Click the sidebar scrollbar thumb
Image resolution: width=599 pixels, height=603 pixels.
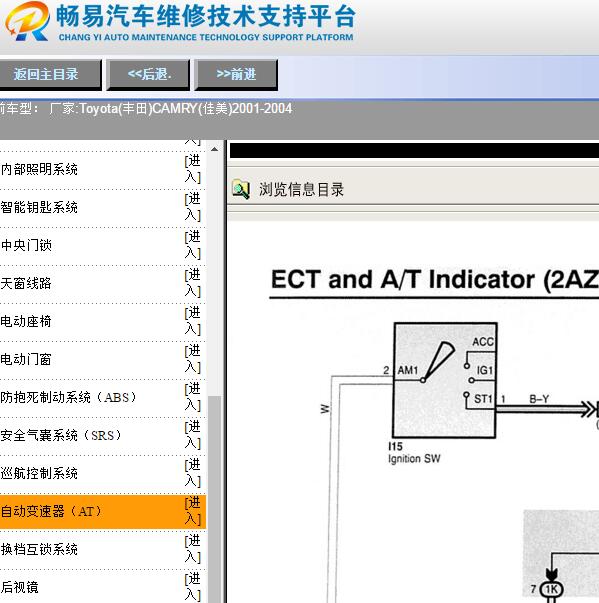point(215,499)
